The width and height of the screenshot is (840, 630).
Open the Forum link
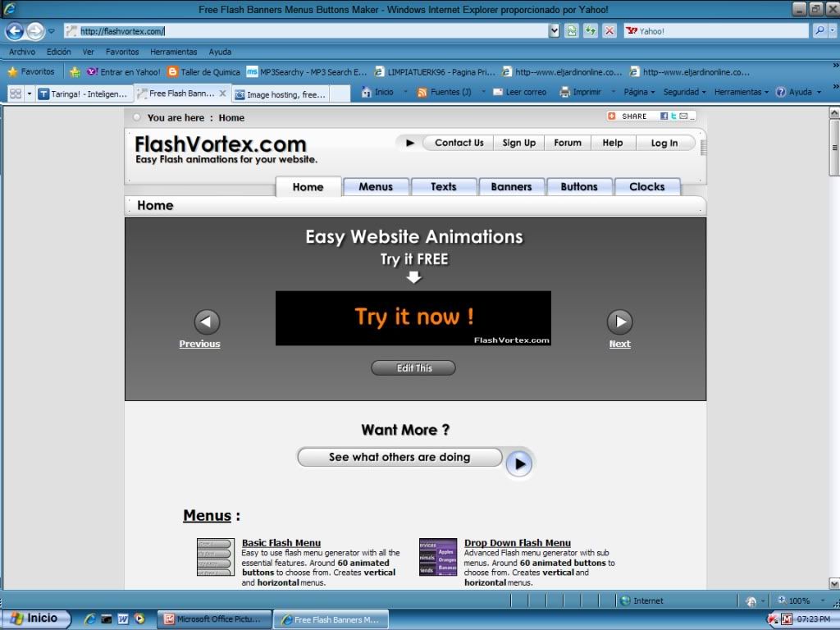click(568, 143)
